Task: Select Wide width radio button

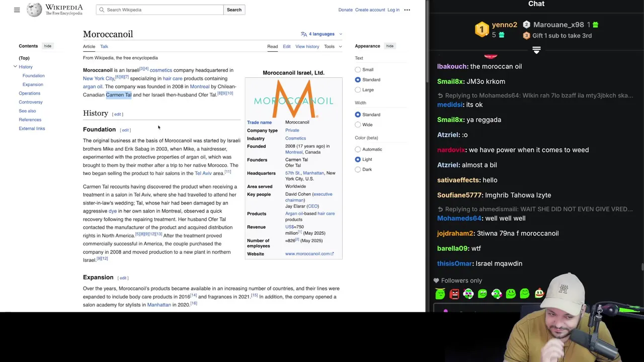Action: coord(358,125)
